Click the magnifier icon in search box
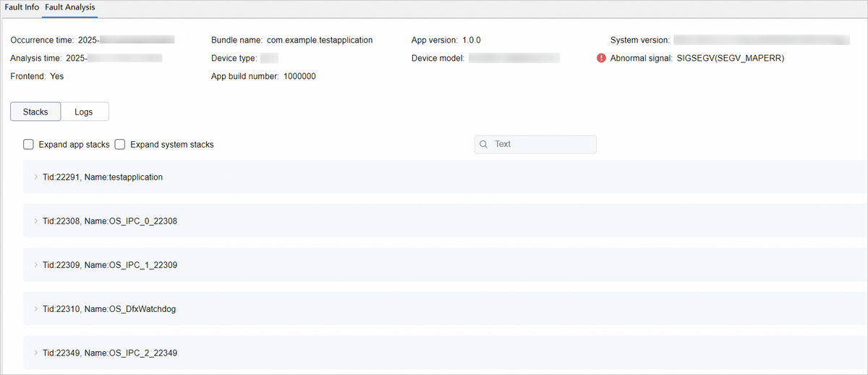This screenshot has height=375, width=868. (x=484, y=145)
